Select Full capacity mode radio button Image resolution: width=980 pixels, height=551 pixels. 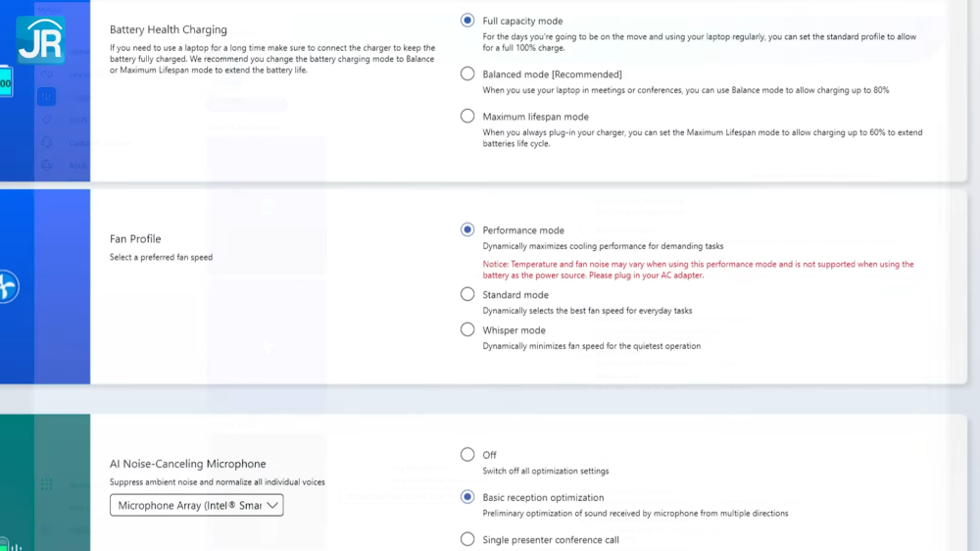point(467,21)
